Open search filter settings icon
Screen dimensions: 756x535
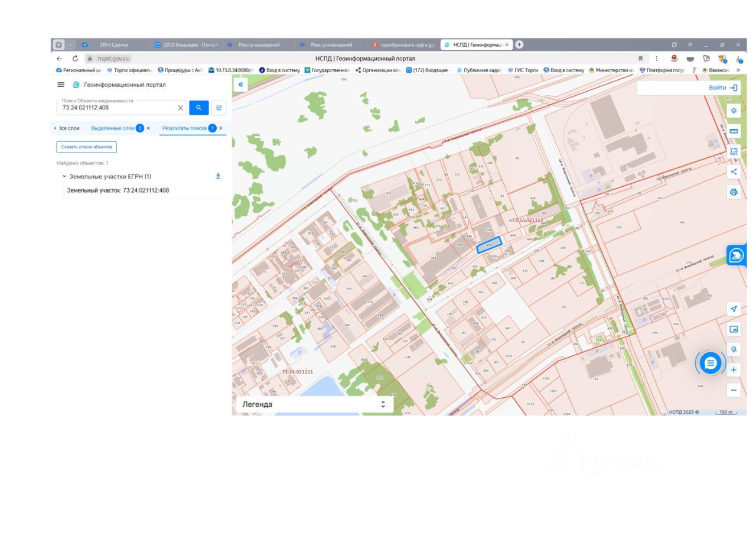(x=219, y=108)
